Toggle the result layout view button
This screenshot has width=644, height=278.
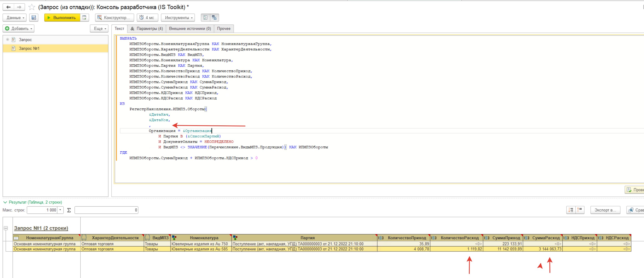click(x=214, y=18)
